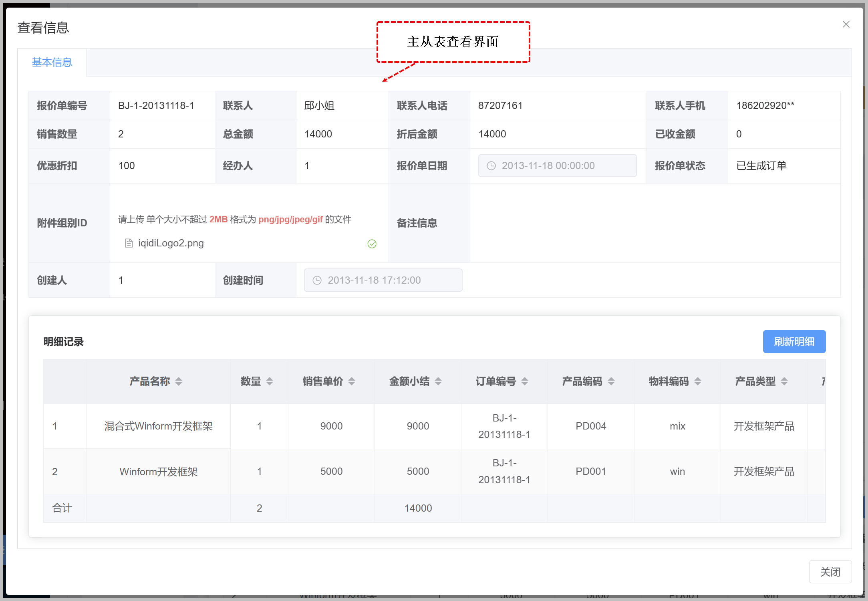Sort by 产品类型 column arrows
868x601 pixels.
click(784, 381)
